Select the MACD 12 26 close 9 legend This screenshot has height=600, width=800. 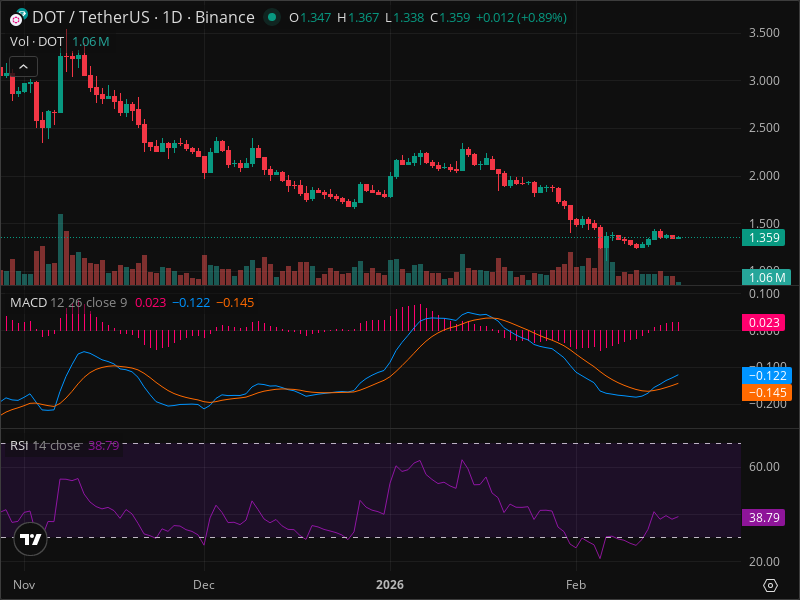coord(68,303)
